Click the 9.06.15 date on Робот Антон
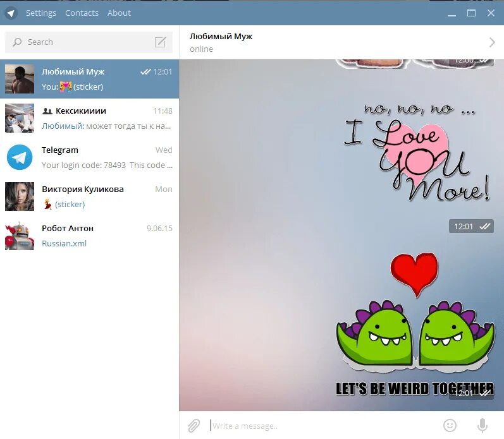This screenshot has height=439, width=504. tap(159, 228)
